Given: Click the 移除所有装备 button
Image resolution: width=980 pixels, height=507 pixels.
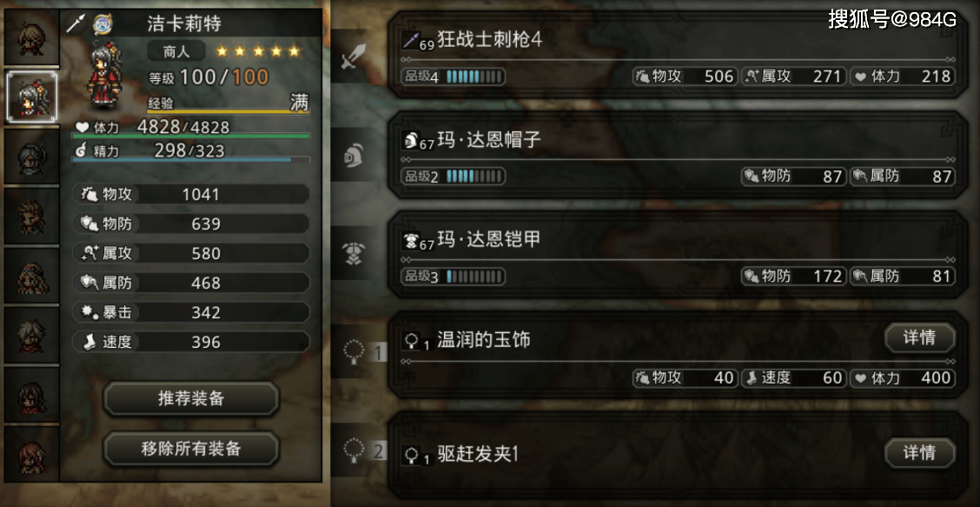Looking at the screenshot, I should click(191, 448).
